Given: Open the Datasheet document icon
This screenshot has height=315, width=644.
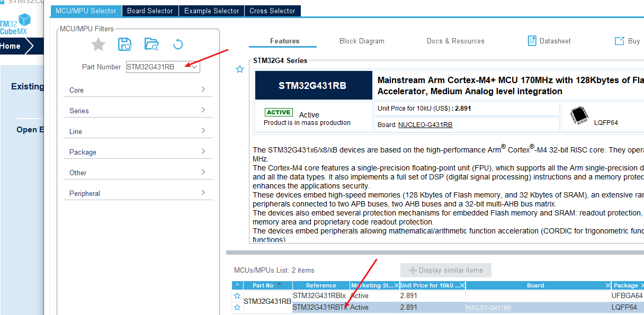Looking at the screenshot, I should point(532,41).
